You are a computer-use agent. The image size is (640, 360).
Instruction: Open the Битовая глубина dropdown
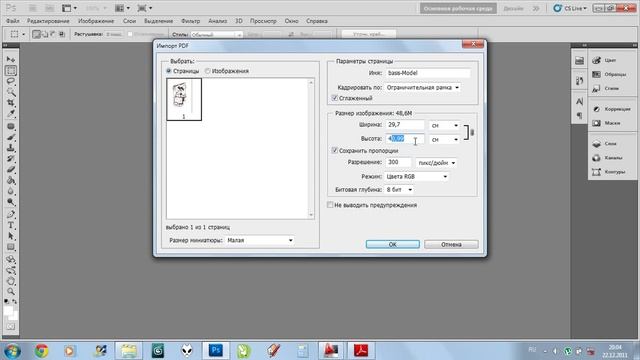pos(399,190)
